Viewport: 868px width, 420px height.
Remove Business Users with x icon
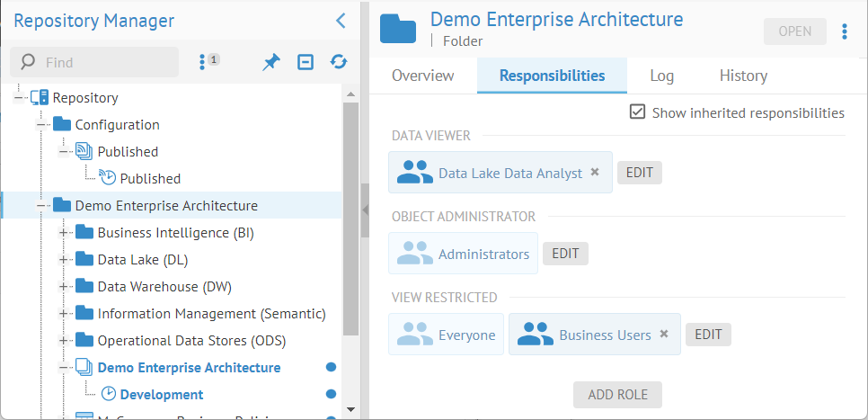(664, 334)
